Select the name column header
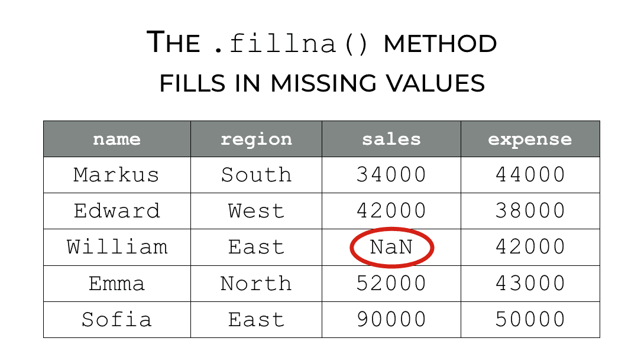This screenshot has height=364, width=641. [117, 139]
